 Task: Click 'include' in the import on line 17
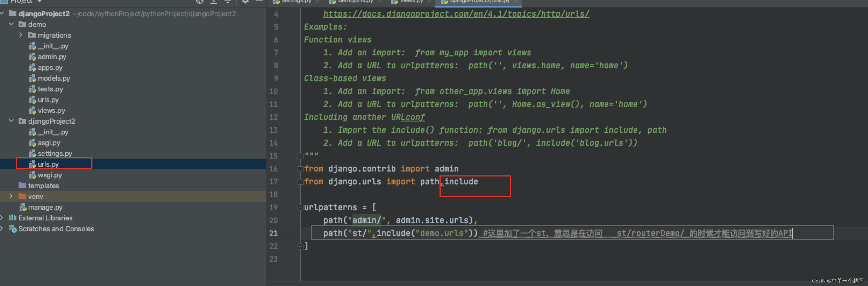tap(461, 181)
